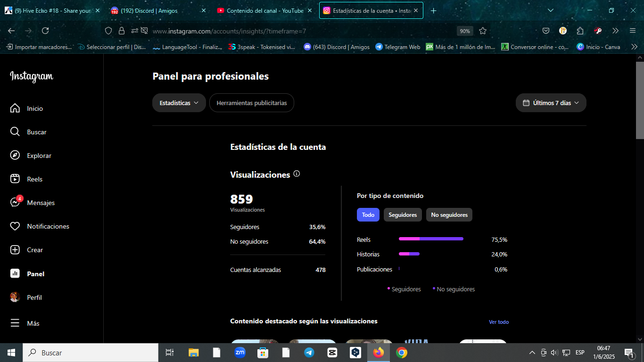This screenshot has width=644, height=362.
Task: Click the padlock site info icon
Action: tap(122, 31)
